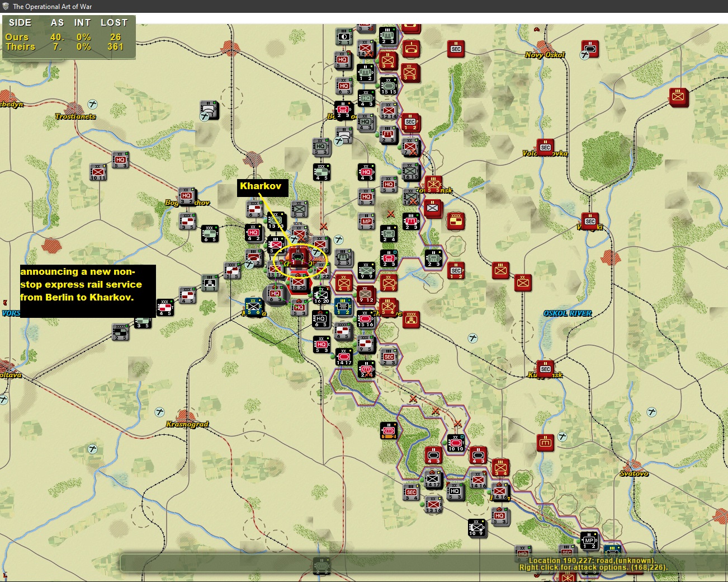Select gray army counter 2 5
Viewport: 728px width, 582px height.
click(120, 331)
